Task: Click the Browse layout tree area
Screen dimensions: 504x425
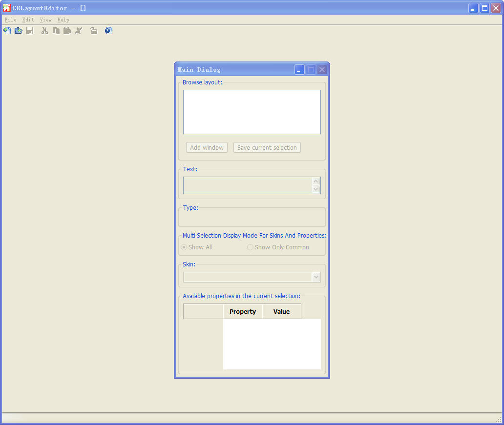Action: pyautogui.click(x=252, y=112)
